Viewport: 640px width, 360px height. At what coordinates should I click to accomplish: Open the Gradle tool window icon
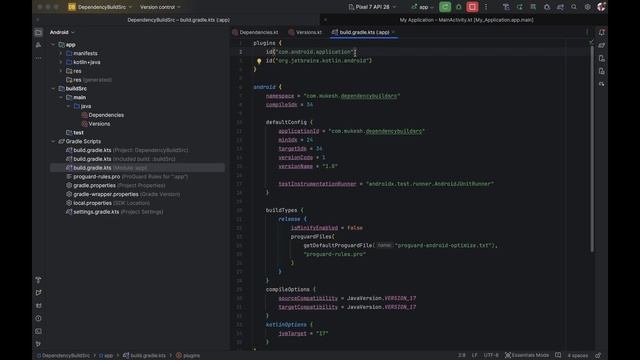point(602,45)
